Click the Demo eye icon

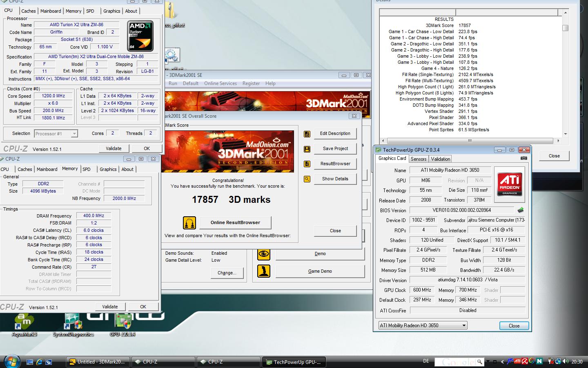click(263, 254)
